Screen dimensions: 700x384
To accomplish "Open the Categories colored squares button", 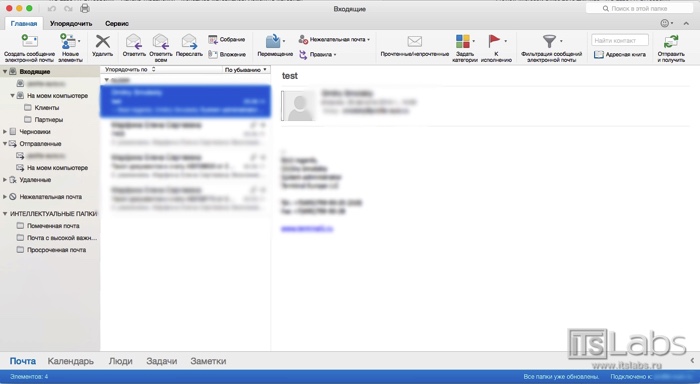I will (463, 41).
